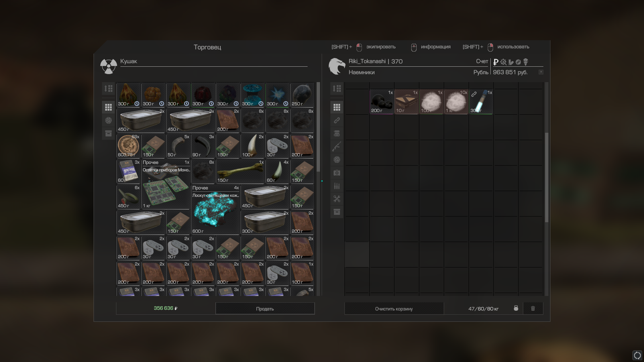Click the 356 636 sale total
The height and width of the screenshot is (362, 644).
pyautogui.click(x=165, y=308)
